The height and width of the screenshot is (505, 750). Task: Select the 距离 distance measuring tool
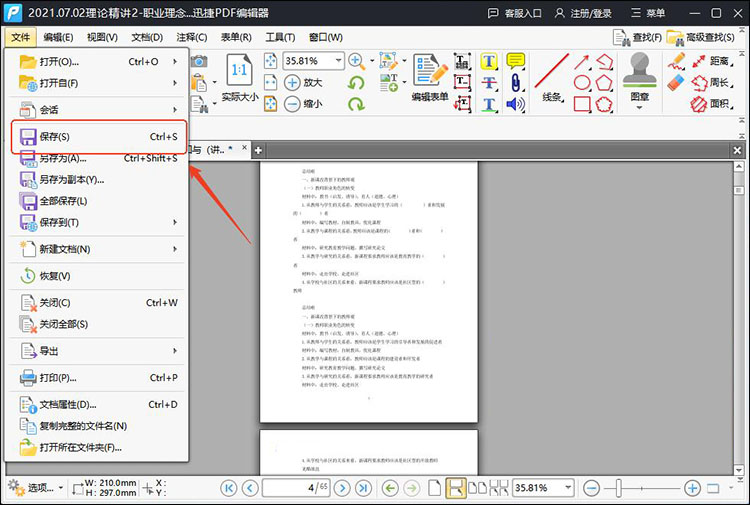click(x=712, y=61)
